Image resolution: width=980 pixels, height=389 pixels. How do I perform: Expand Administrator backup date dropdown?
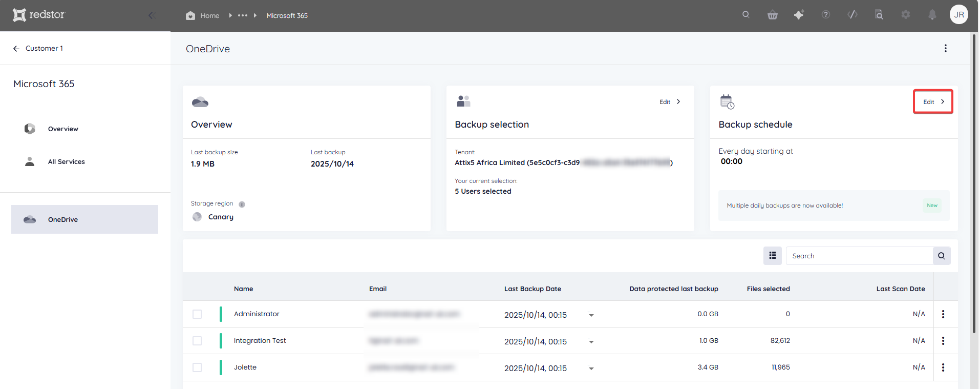pos(591,315)
